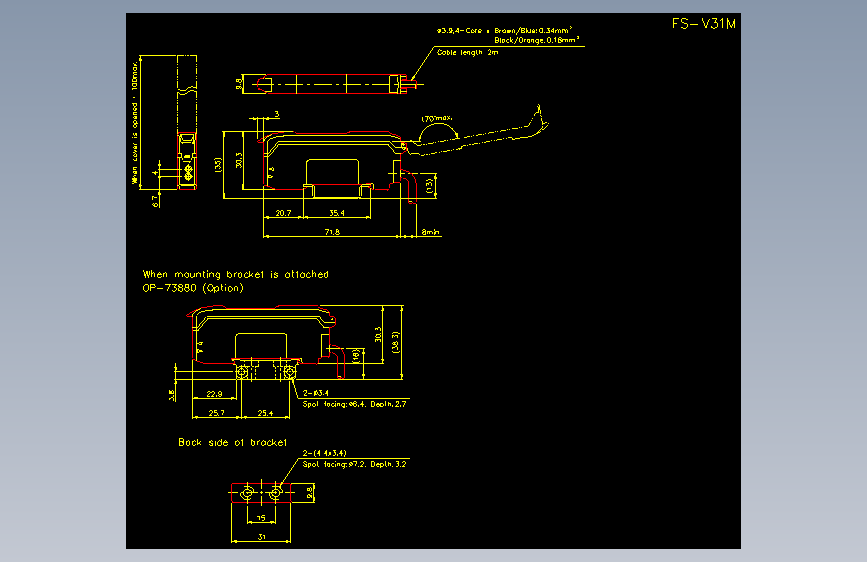Click "When mounting bracket is attached" heading
Screen dimensions: 867x562
pyautogui.click(x=236, y=274)
